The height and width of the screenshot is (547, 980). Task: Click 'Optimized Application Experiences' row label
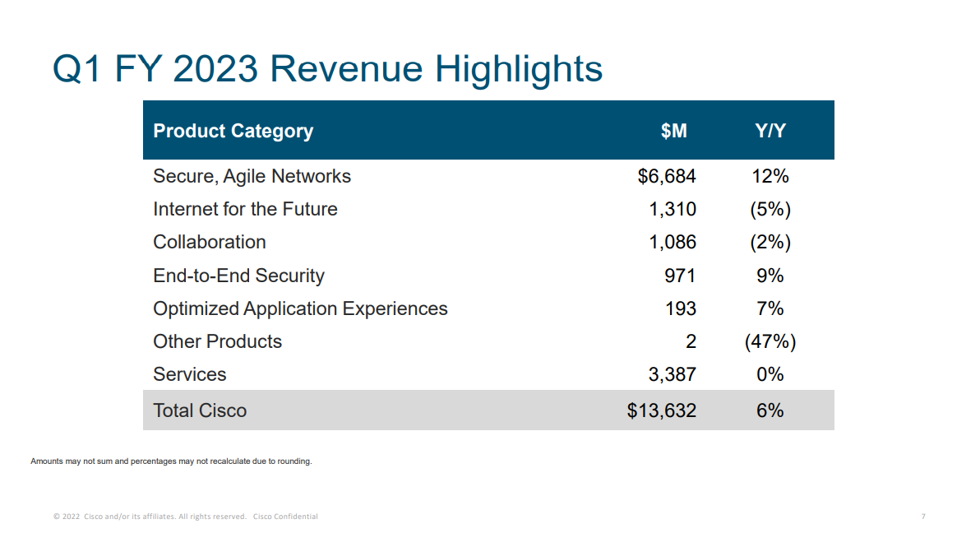click(x=300, y=308)
